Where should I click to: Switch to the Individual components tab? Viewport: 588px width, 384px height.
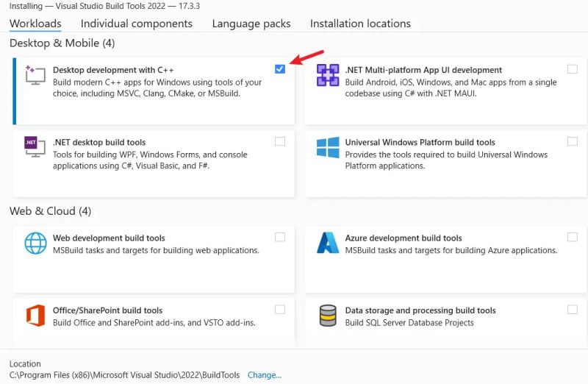pyautogui.click(x=137, y=24)
